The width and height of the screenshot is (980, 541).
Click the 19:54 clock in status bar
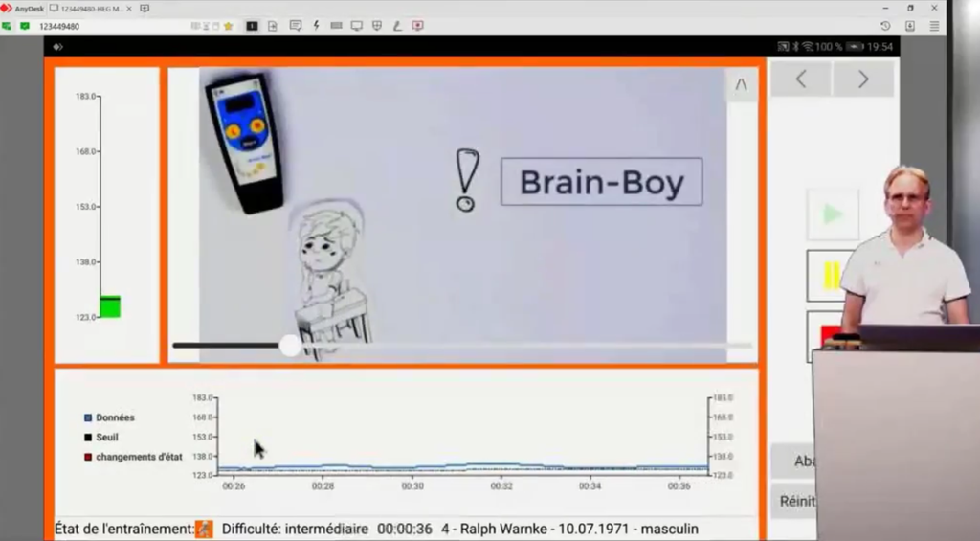(880, 47)
